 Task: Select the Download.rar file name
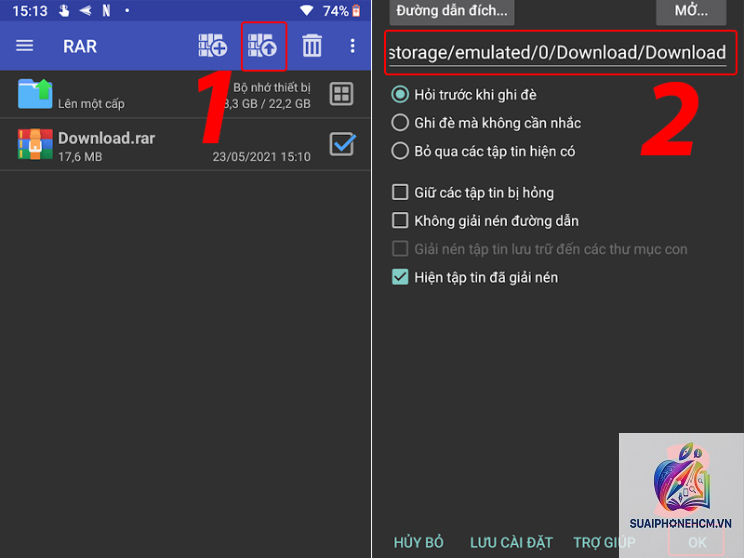click(x=106, y=138)
